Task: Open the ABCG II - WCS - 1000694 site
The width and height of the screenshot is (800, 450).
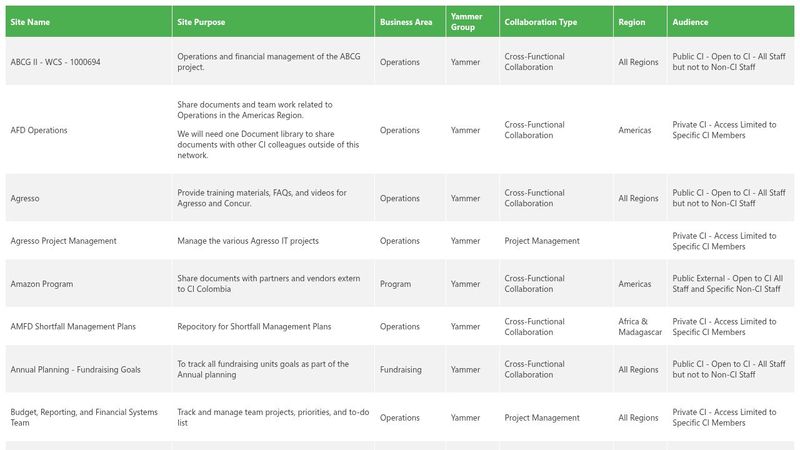Action: tap(55, 62)
